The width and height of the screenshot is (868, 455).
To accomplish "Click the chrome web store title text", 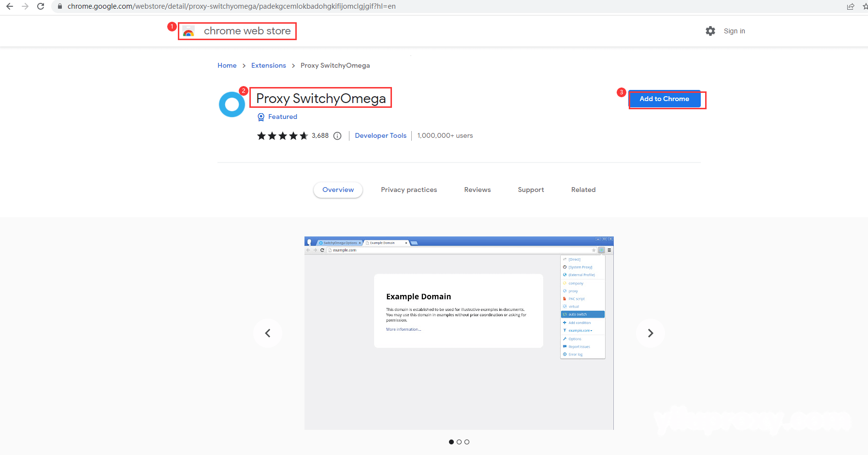I will (x=247, y=31).
